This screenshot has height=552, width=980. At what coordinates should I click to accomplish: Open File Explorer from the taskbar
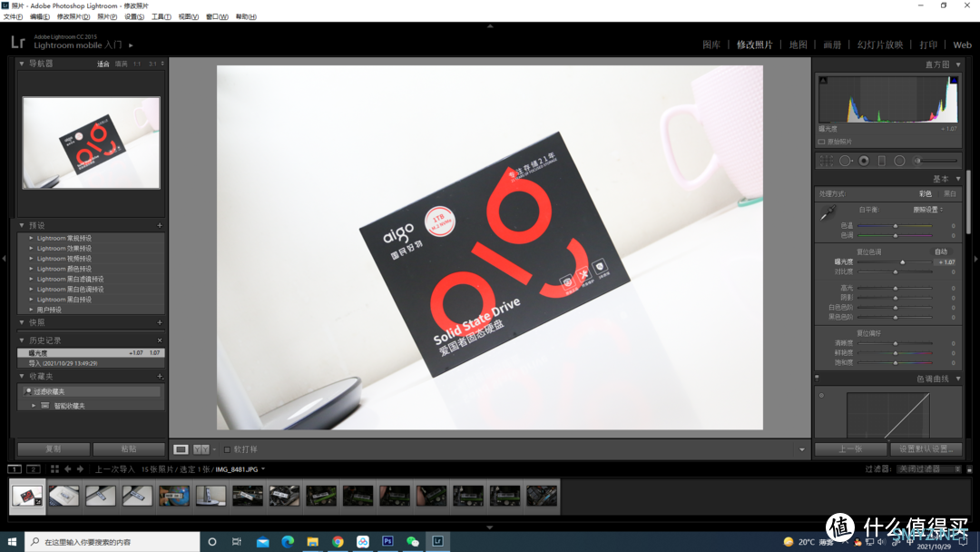point(312,541)
